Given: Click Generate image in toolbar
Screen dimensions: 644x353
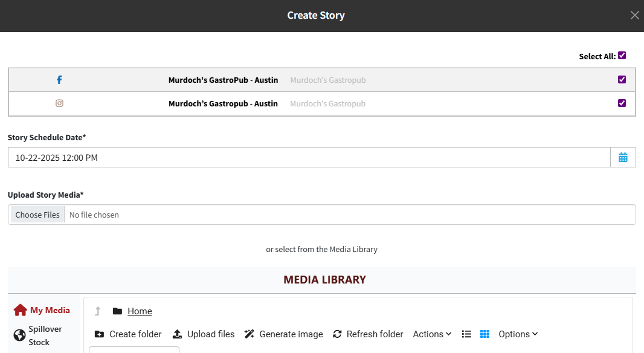Looking at the screenshot, I should (284, 334).
